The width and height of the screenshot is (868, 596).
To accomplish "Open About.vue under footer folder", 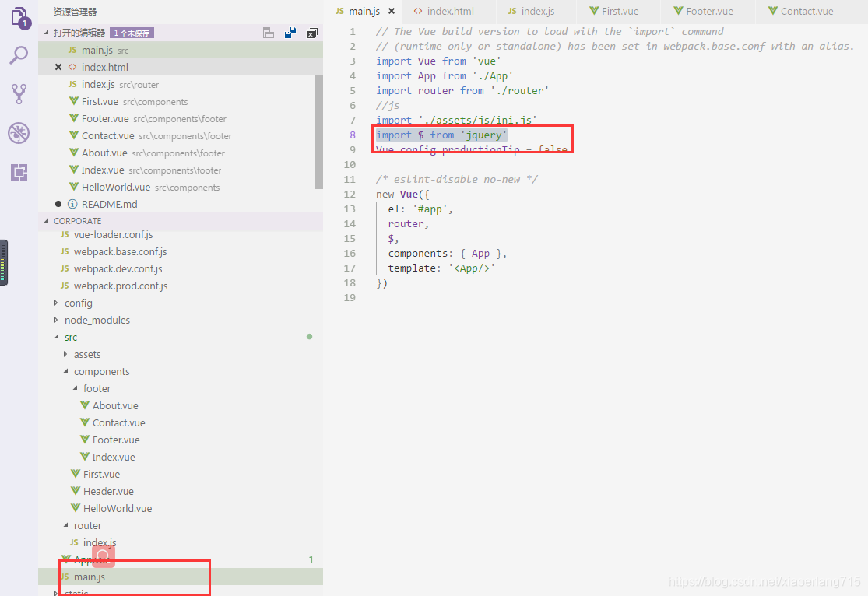I will (x=181, y=405).
